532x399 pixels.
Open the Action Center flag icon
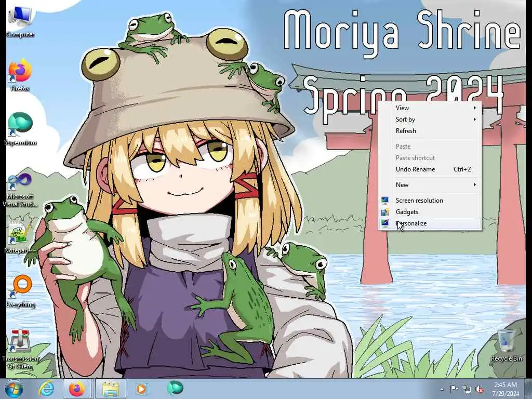(454, 389)
